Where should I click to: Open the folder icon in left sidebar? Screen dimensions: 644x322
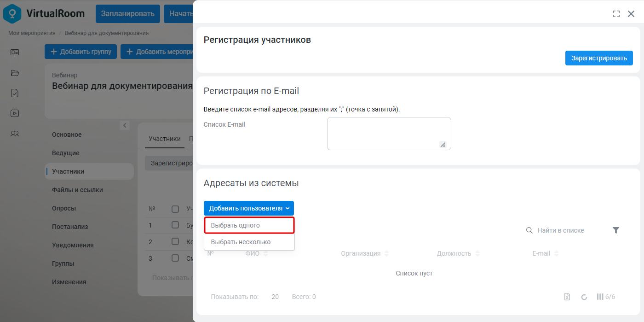(15, 73)
